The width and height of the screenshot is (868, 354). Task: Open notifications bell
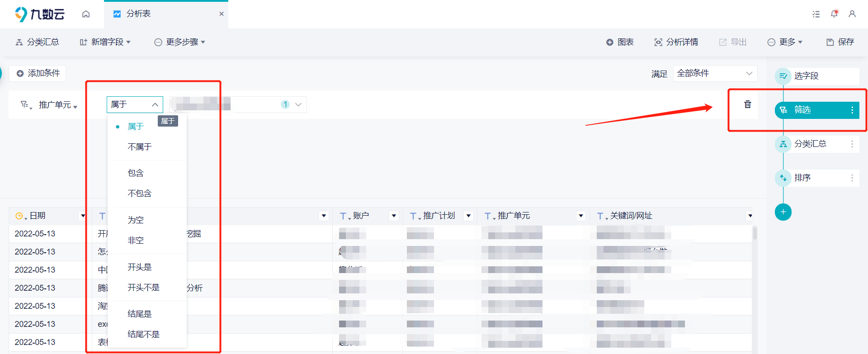[x=835, y=14]
